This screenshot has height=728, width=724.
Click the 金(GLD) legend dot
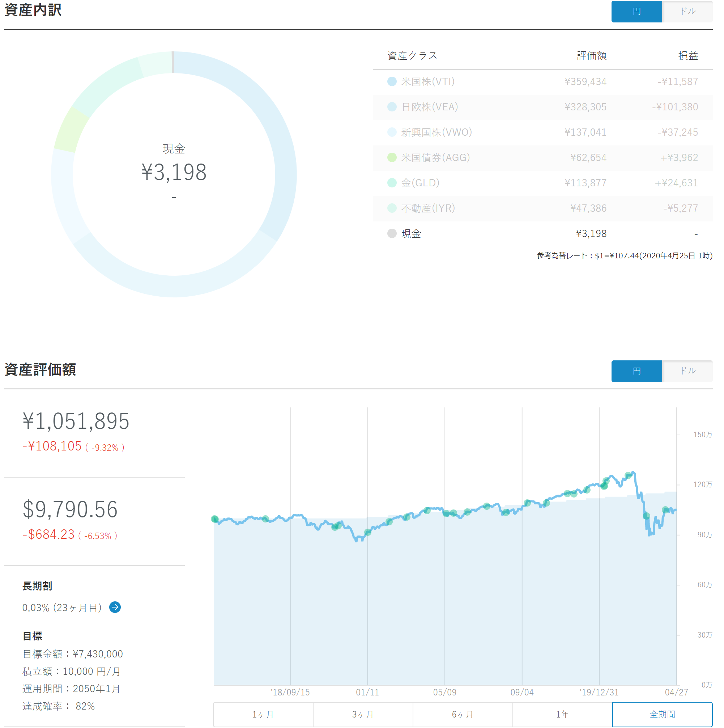pos(392,183)
